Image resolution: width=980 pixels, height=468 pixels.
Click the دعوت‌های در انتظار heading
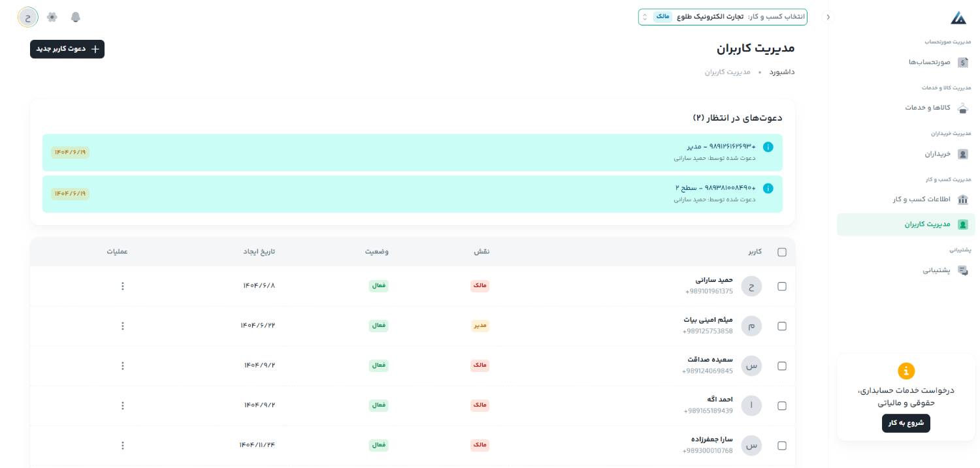[x=738, y=118]
